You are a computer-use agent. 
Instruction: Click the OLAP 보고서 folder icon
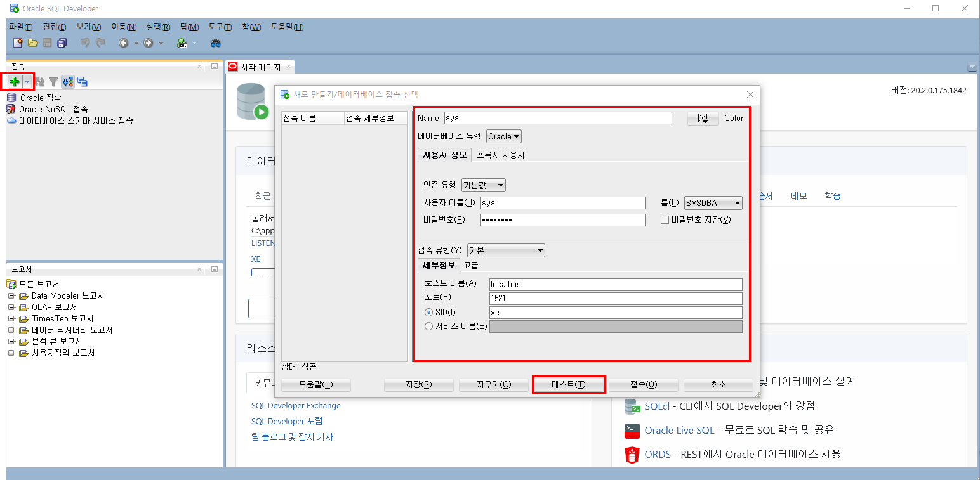(x=24, y=307)
